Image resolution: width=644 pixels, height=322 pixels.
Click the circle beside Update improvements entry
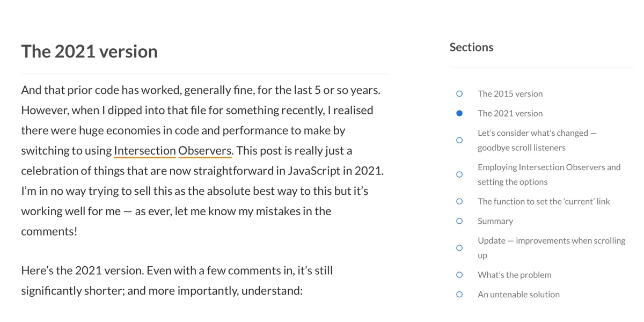tap(459, 248)
